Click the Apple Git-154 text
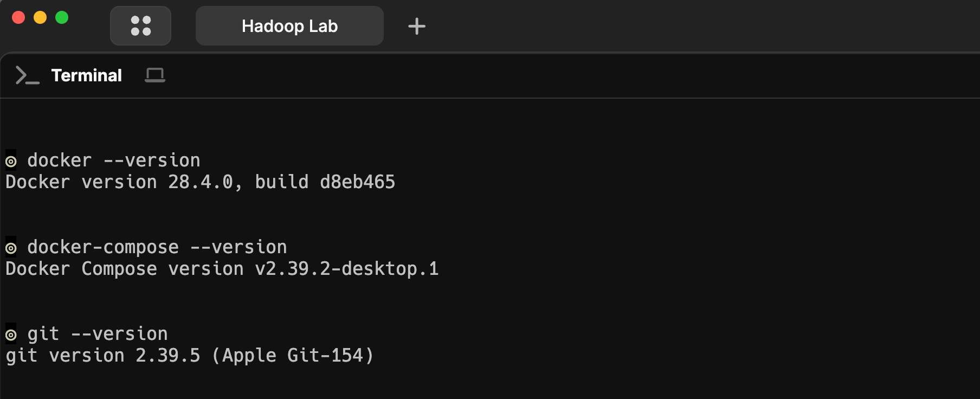This screenshot has height=399, width=980. 293,356
